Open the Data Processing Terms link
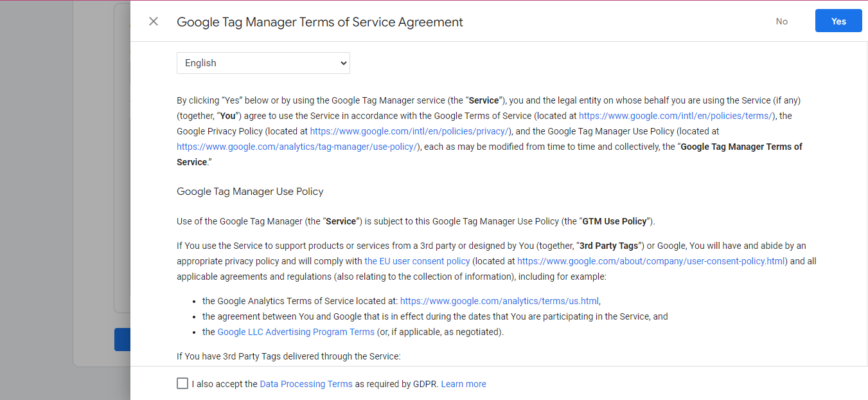The image size is (868, 400). [306, 384]
